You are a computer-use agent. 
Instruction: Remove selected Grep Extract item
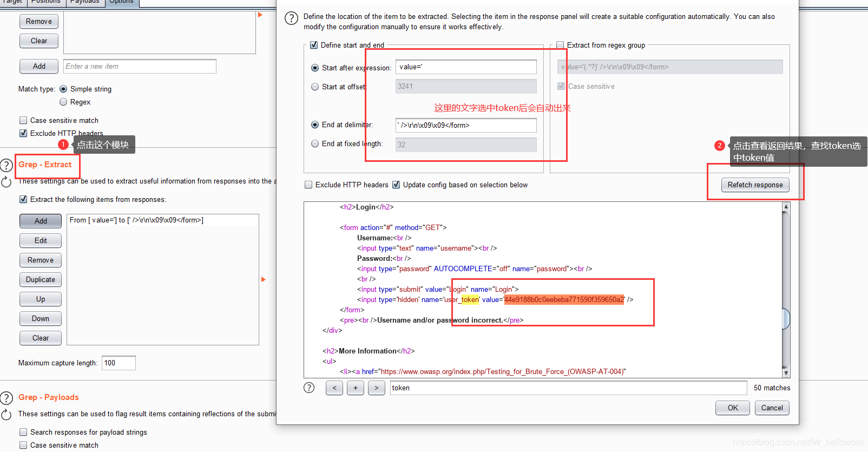pos(41,260)
